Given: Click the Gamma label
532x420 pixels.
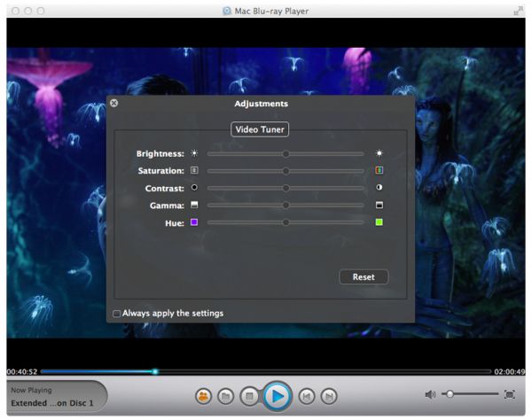Looking at the screenshot, I should tap(167, 206).
